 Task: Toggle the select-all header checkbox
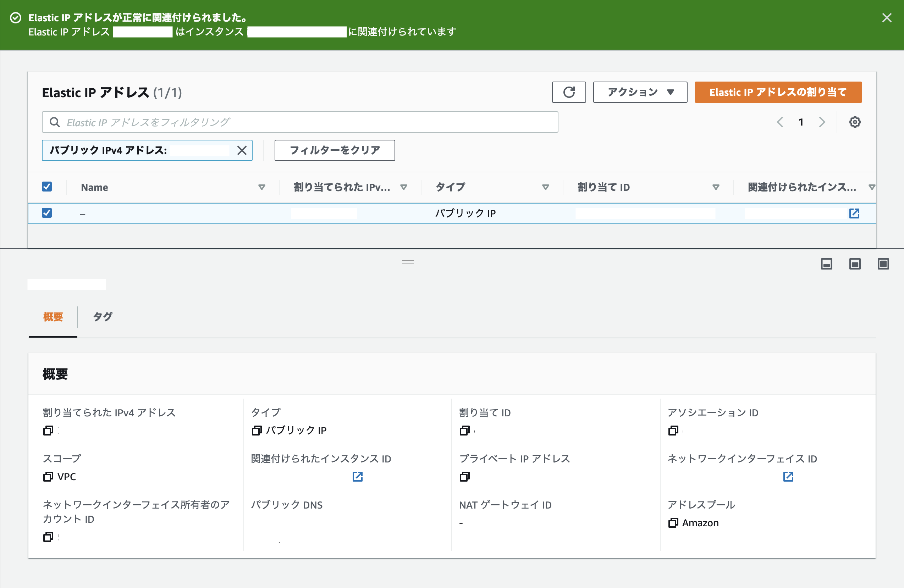point(47,187)
